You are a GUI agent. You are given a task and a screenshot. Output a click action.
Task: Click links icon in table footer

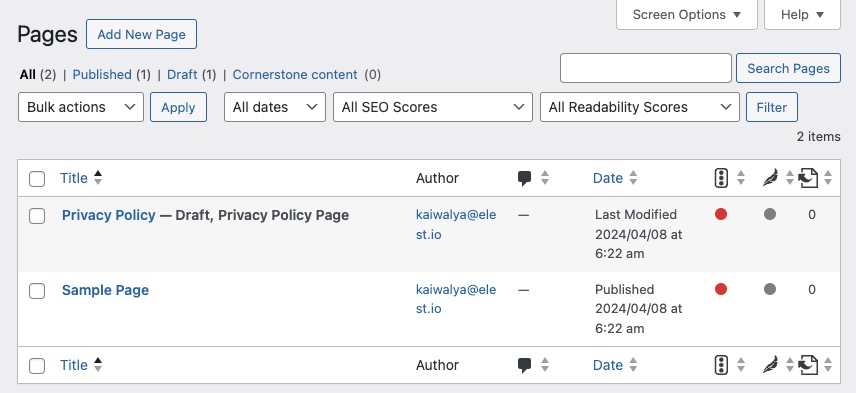[808, 365]
